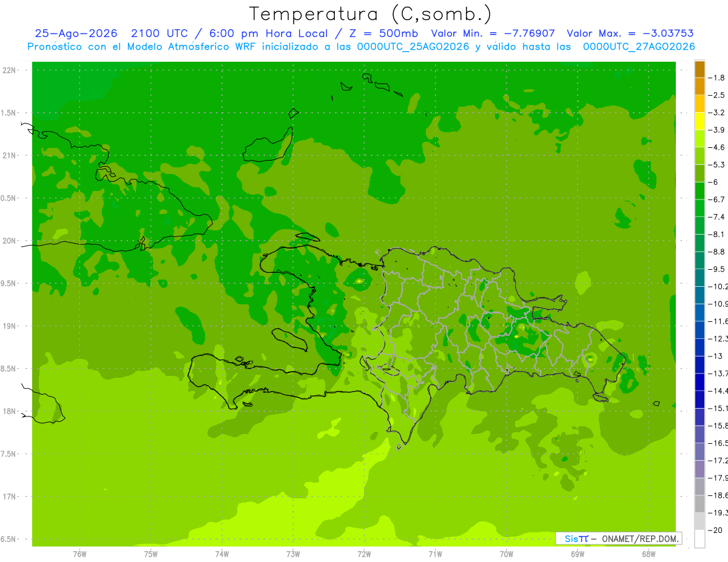Click the '71W' longitude label
Screen dimensions: 728x562
click(x=435, y=554)
